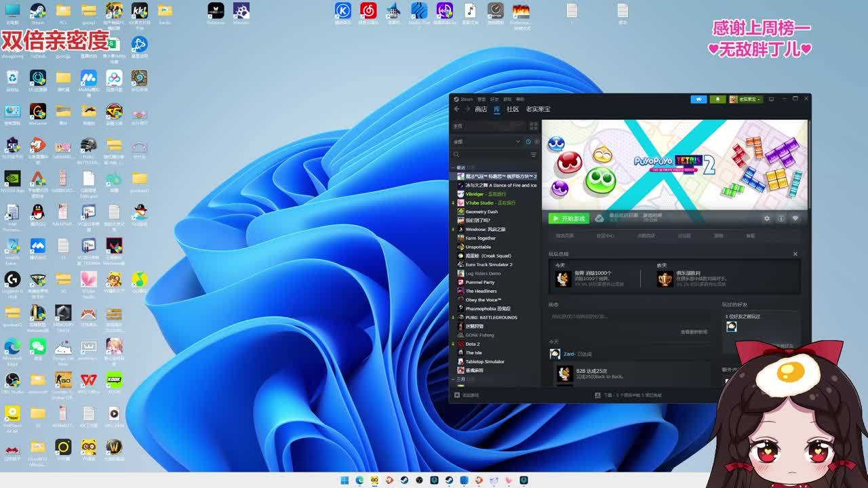The width and height of the screenshot is (868, 488).
Task: Toggle the recent-activity clock sort filter
Action: (x=528, y=142)
